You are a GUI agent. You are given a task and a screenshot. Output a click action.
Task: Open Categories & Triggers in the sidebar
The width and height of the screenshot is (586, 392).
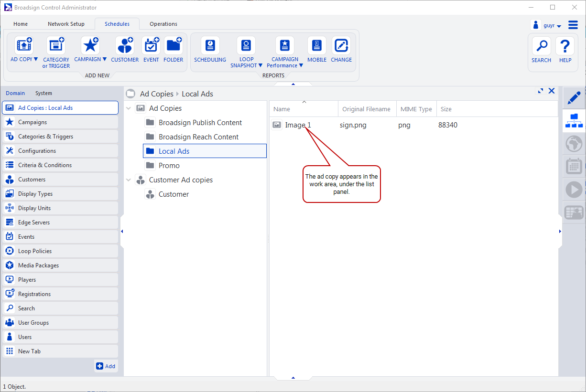click(60, 137)
